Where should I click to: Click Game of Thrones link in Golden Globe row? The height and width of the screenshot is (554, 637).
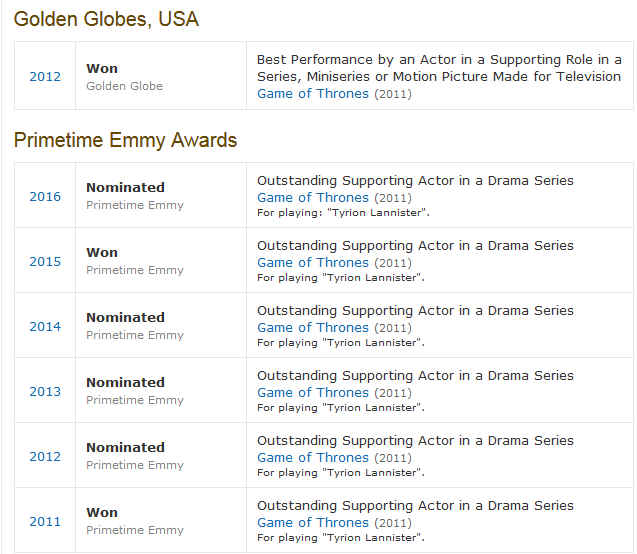(x=313, y=94)
